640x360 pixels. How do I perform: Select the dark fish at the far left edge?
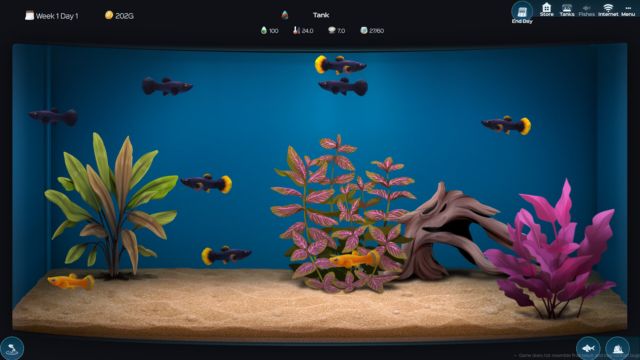pyautogui.click(x=53, y=117)
